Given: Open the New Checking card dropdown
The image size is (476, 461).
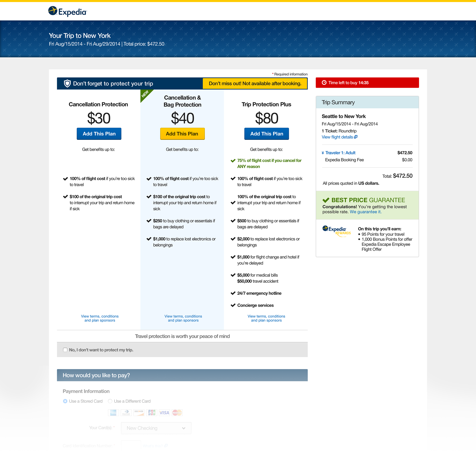Looking at the screenshot, I should pos(156,428).
